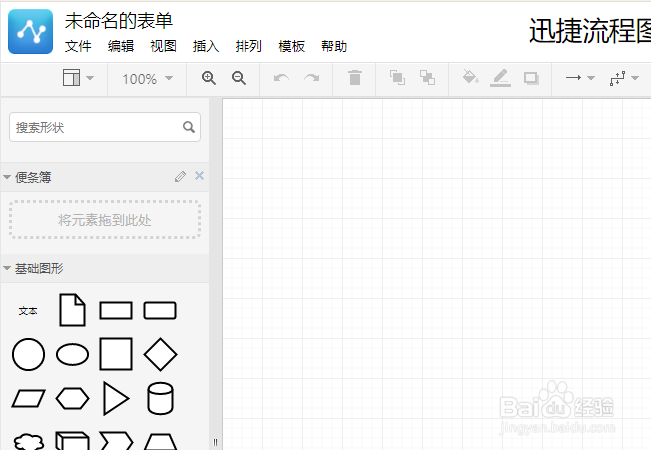Click the undo arrow icon

[x=281, y=78]
